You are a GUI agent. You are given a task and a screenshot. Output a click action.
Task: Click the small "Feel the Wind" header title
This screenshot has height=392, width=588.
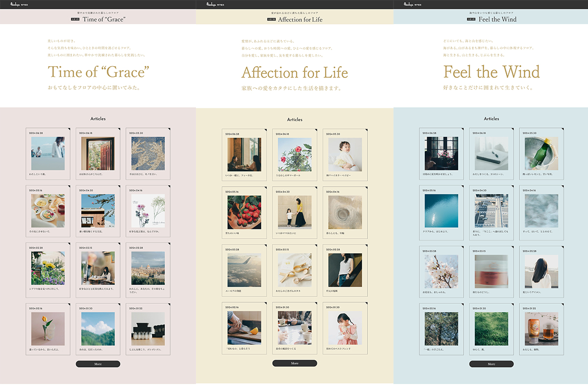tap(497, 20)
